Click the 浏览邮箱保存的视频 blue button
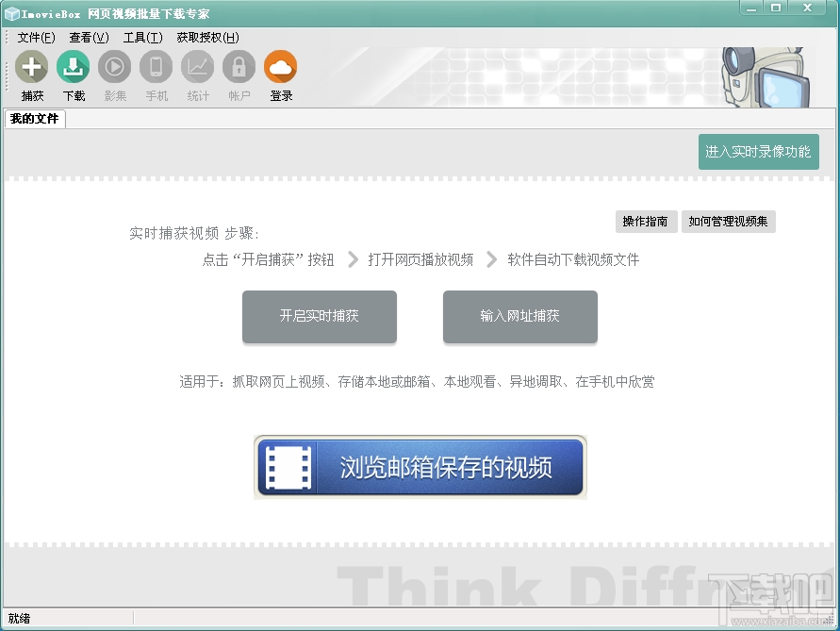The height and width of the screenshot is (631, 840). [x=420, y=467]
